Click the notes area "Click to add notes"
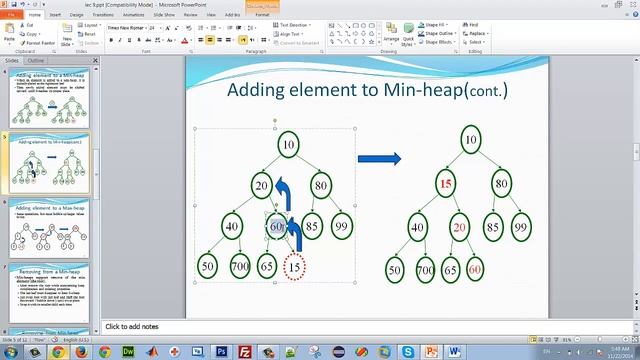The height and width of the screenshot is (360, 640). click(x=132, y=327)
